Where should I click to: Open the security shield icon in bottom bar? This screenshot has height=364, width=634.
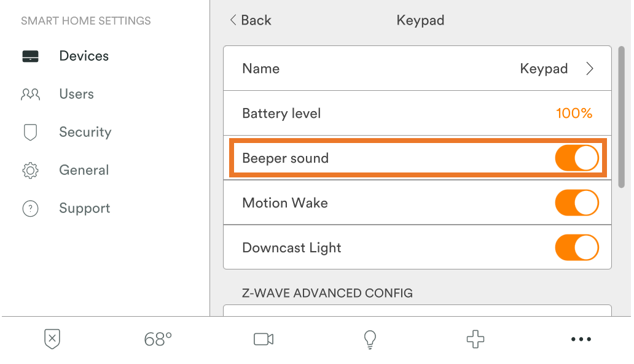tap(53, 339)
